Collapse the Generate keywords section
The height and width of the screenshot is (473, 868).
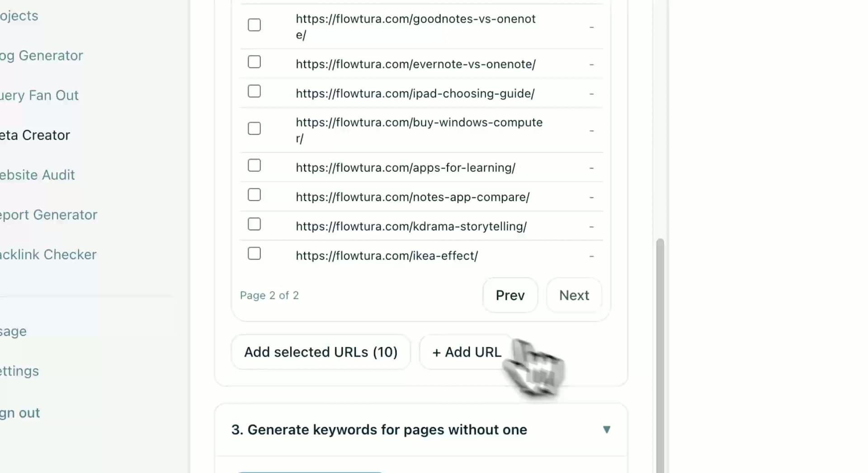607,430
